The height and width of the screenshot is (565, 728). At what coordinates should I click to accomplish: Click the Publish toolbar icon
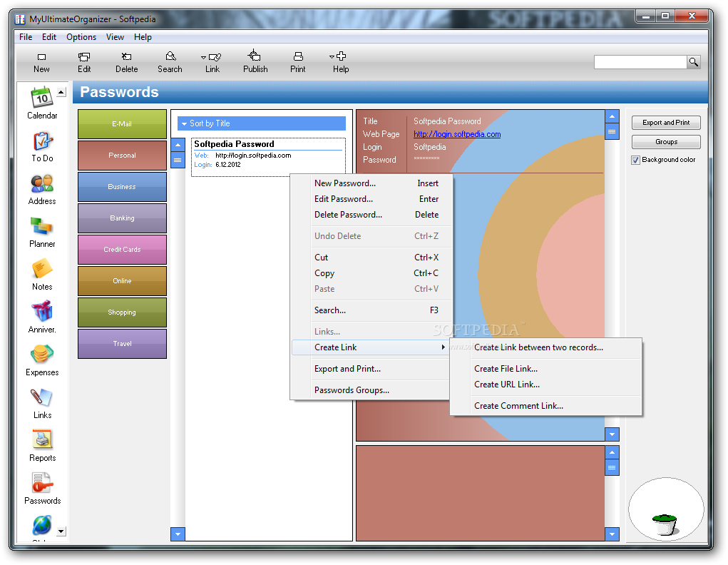(x=255, y=56)
